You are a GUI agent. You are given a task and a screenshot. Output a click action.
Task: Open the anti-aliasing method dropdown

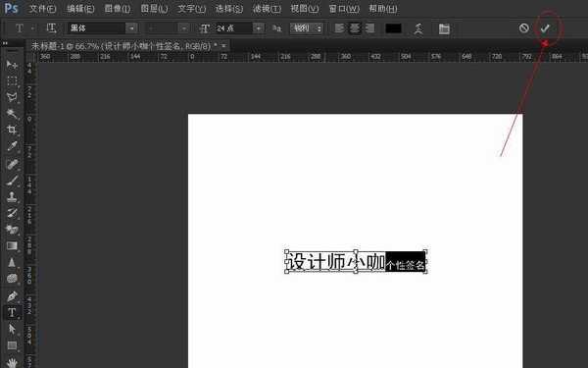click(x=307, y=28)
